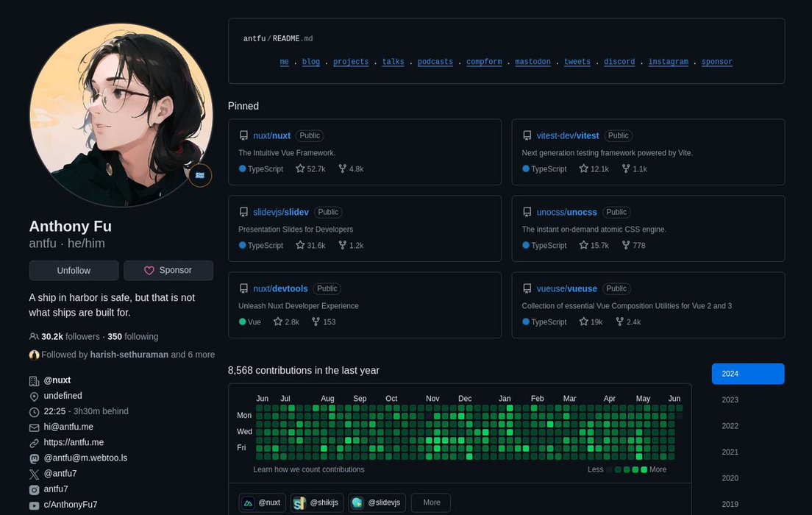The width and height of the screenshot is (812, 515).
Task: Click the brightest green legend square
Action: pyautogui.click(x=644, y=469)
